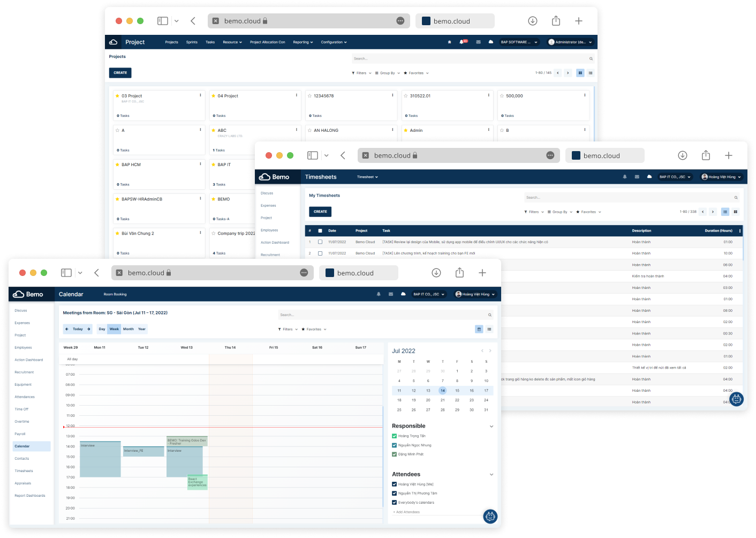This screenshot has width=756, height=538.
Task: Collapse the Attendees section chevron
Action: (x=492, y=475)
